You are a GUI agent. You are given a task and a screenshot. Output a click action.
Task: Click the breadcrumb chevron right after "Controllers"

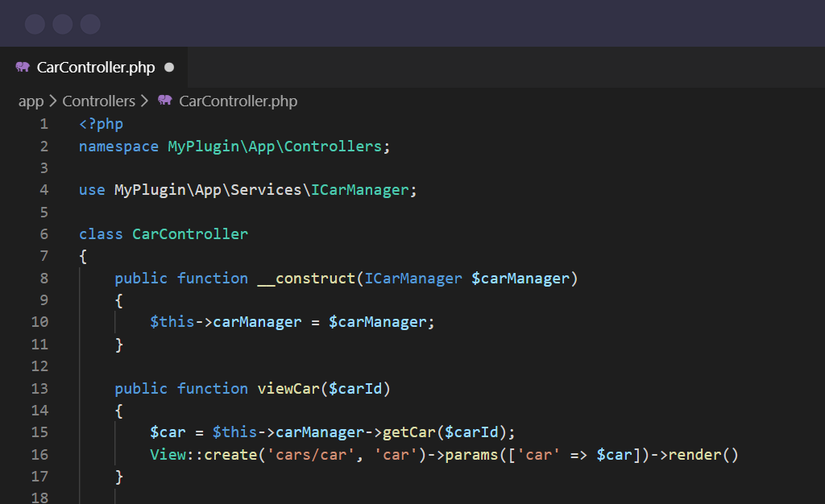pos(144,101)
